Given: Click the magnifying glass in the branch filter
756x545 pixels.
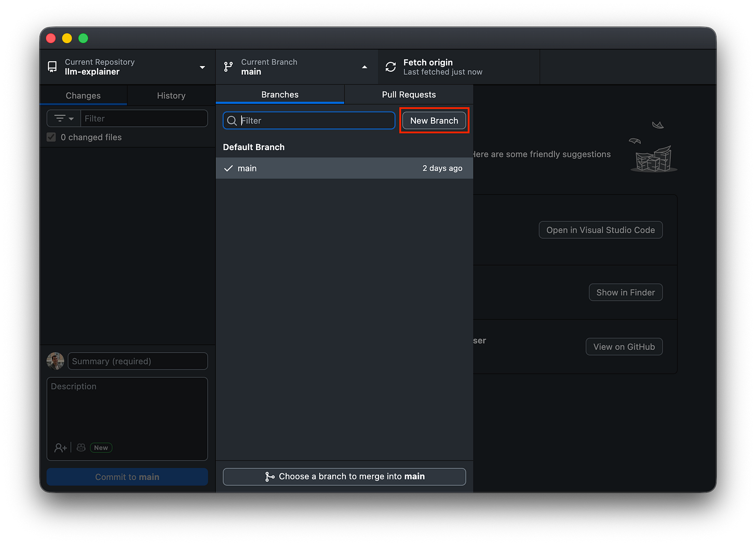Looking at the screenshot, I should tap(232, 120).
